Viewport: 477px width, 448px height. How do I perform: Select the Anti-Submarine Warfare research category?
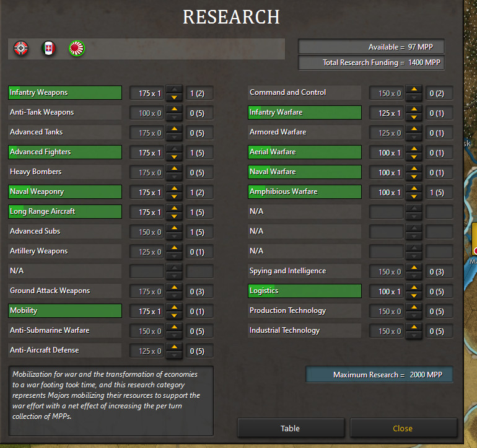(x=65, y=330)
